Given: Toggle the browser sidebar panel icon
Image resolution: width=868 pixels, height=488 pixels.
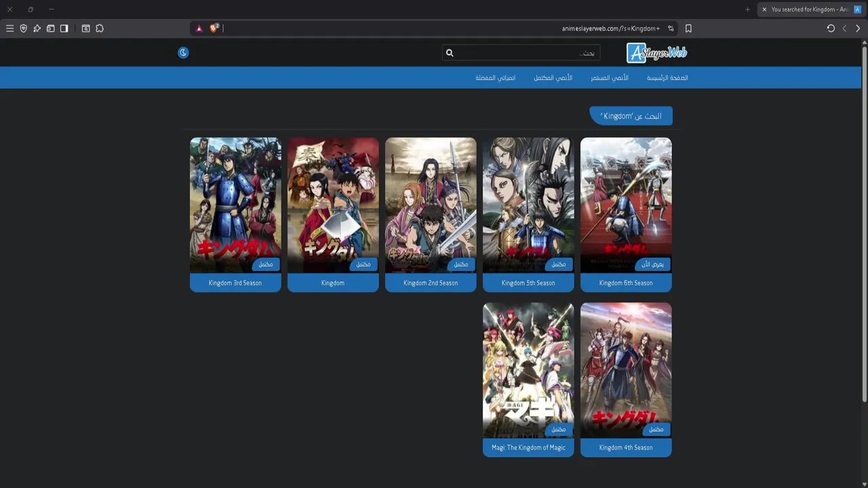Looking at the screenshot, I should click(x=64, y=28).
